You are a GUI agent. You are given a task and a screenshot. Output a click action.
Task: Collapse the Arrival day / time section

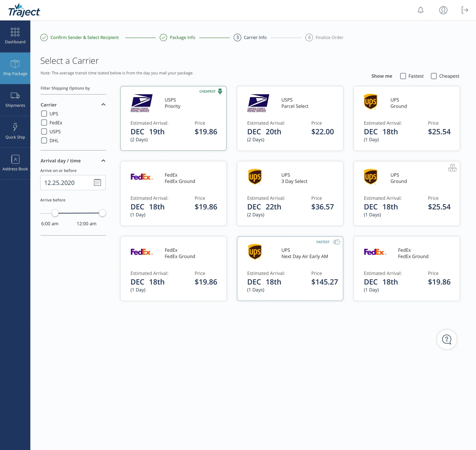click(103, 161)
